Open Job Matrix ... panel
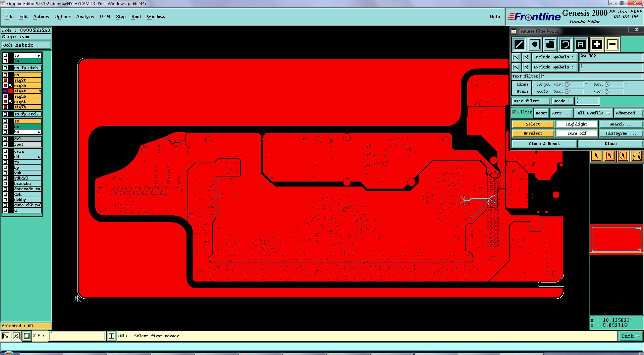Viewport: 644px width, 355px height. [26, 45]
